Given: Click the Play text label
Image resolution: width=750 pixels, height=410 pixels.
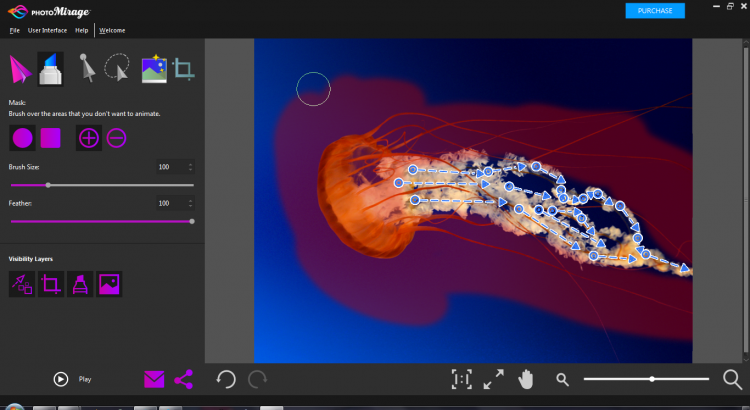Looking at the screenshot, I should (85, 379).
